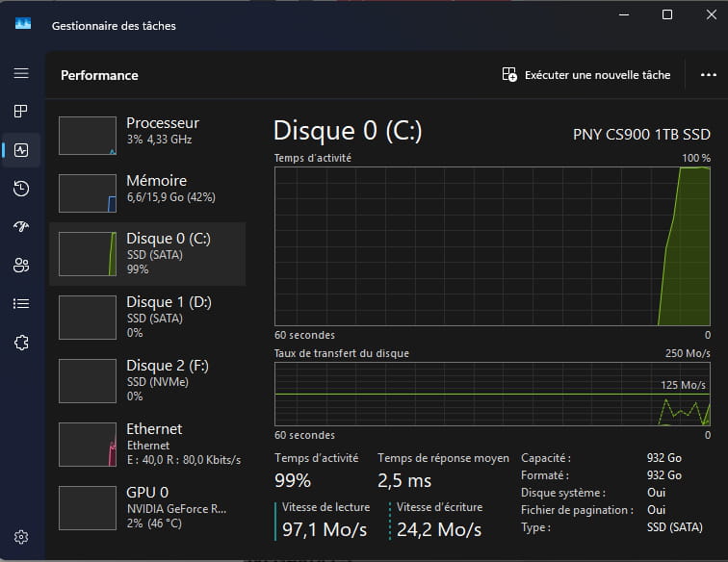Screen dimensions: 728x562
Task: Open the three-dot more options menu
Action: [x=709, y=75]
